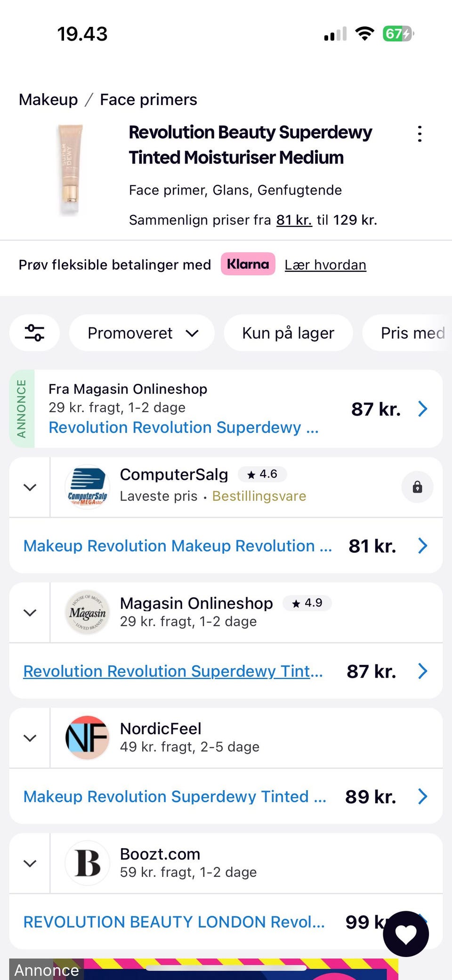452x980 pixels.
Task: Tap the Magasin store logo
Action: [x=87, y=612]
